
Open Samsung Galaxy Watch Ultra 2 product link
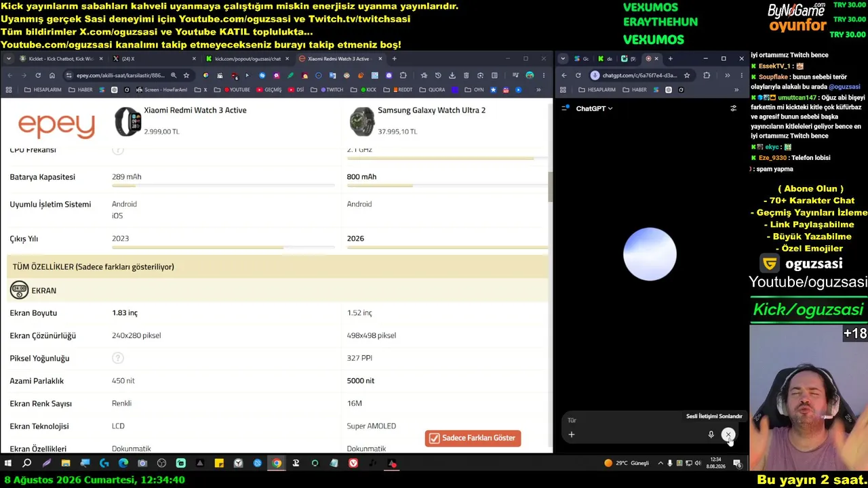[x=431, y=110]
